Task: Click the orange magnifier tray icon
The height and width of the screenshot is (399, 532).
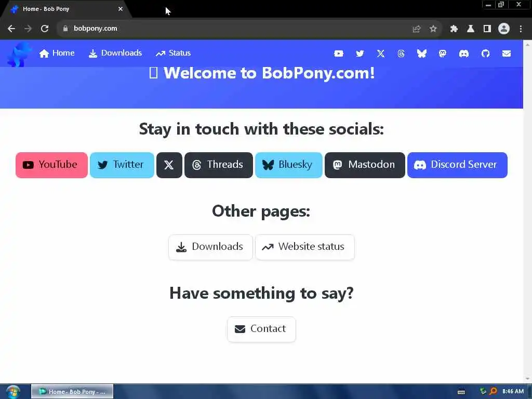Action: (x=494, y=391)
